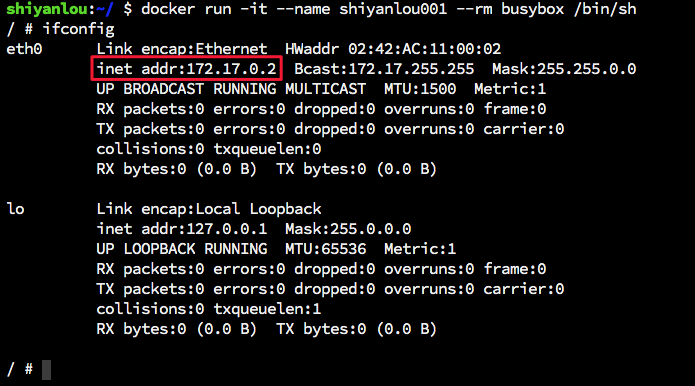695x386 pixels.
Task: Click UP BROADCAST RUNNING MULTICAST flags
Action: pos(231,89)
